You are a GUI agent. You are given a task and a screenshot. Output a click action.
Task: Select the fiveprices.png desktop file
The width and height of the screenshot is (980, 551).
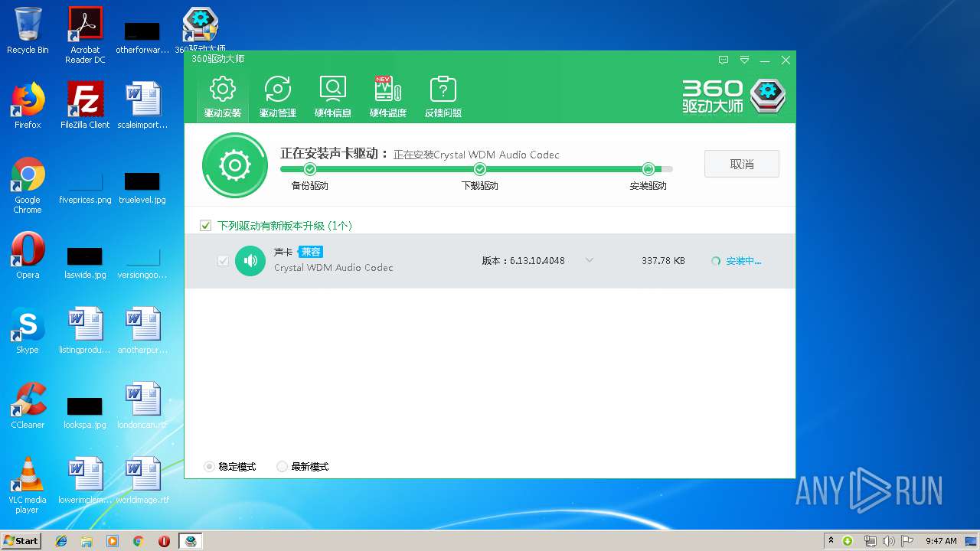pos(85,187)
